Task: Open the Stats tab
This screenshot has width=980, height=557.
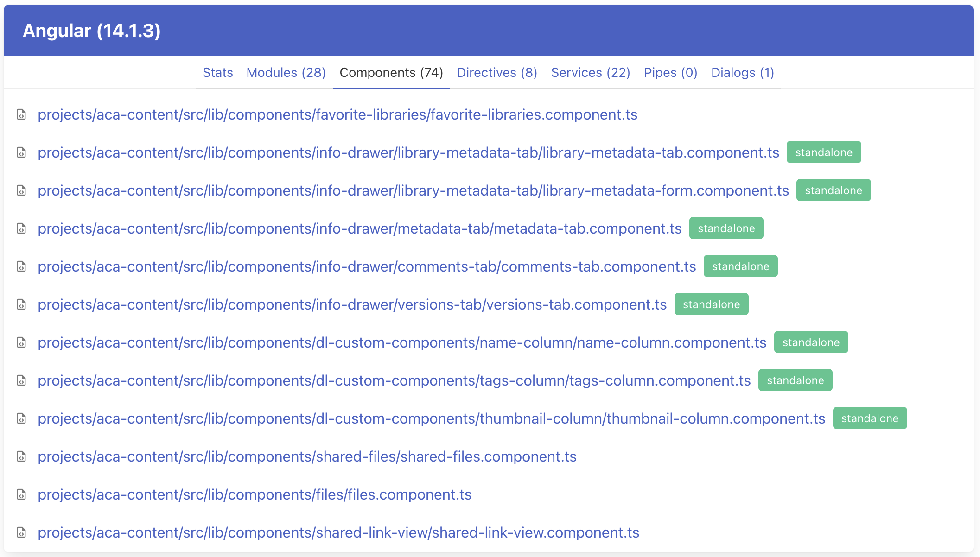Action: (217, 72)
